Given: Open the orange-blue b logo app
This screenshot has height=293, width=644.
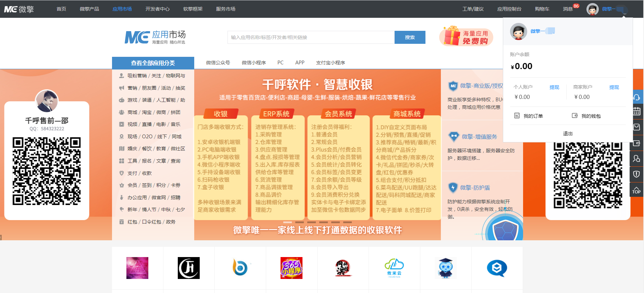Looking at the screenshot, I should pyautogui.click(x=240, y=267).
